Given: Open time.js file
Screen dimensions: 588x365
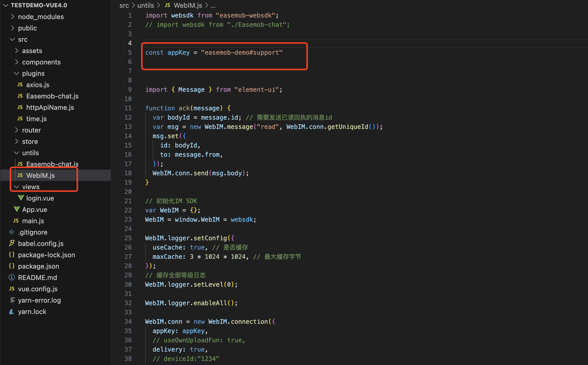Looking at the screenshot, I should pyautogui.click(x=36, y=119).
